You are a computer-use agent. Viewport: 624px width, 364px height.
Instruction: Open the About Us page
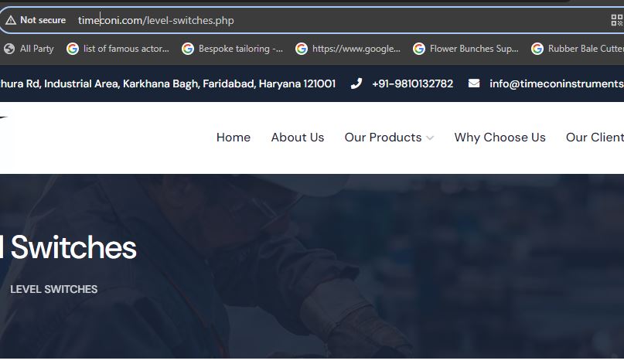pos(297,138)
